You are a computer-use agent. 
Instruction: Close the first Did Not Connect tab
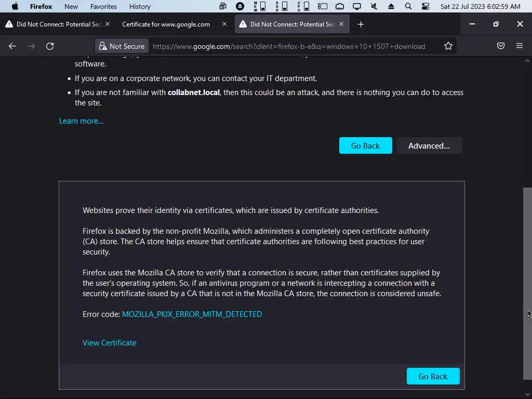coord(107,24)
